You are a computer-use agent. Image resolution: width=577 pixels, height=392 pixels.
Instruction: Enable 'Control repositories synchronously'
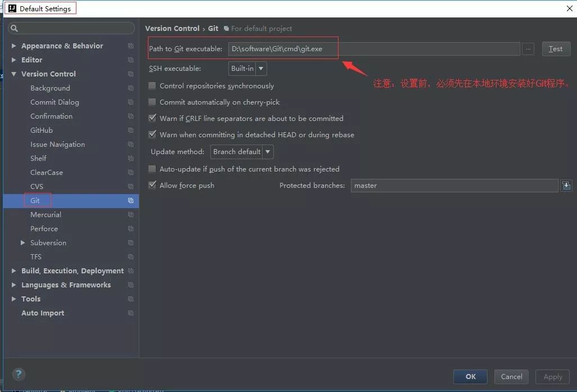152,85
